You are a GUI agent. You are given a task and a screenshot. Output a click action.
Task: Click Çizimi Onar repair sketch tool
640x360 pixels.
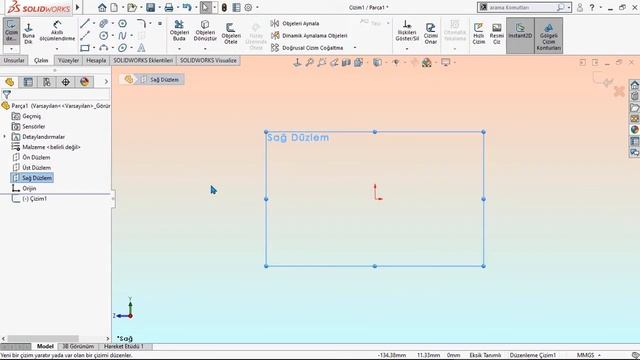click(x=431, y=33)
